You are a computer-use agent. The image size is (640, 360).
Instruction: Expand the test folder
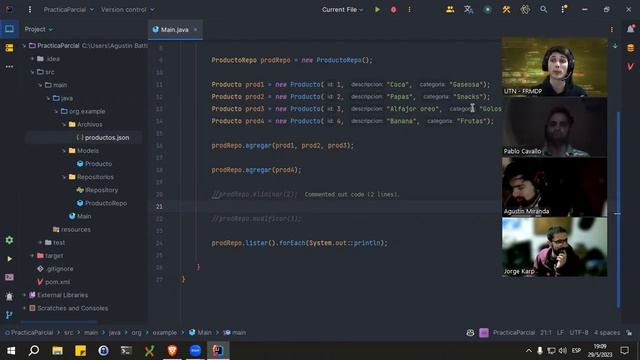coord(40,243)
